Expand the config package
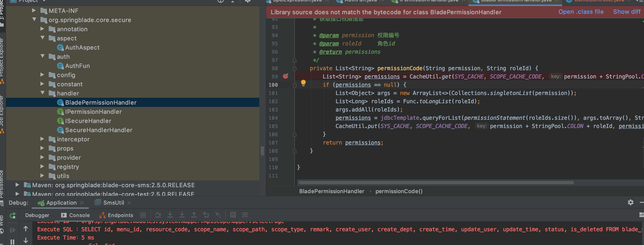 pos(42,75)
